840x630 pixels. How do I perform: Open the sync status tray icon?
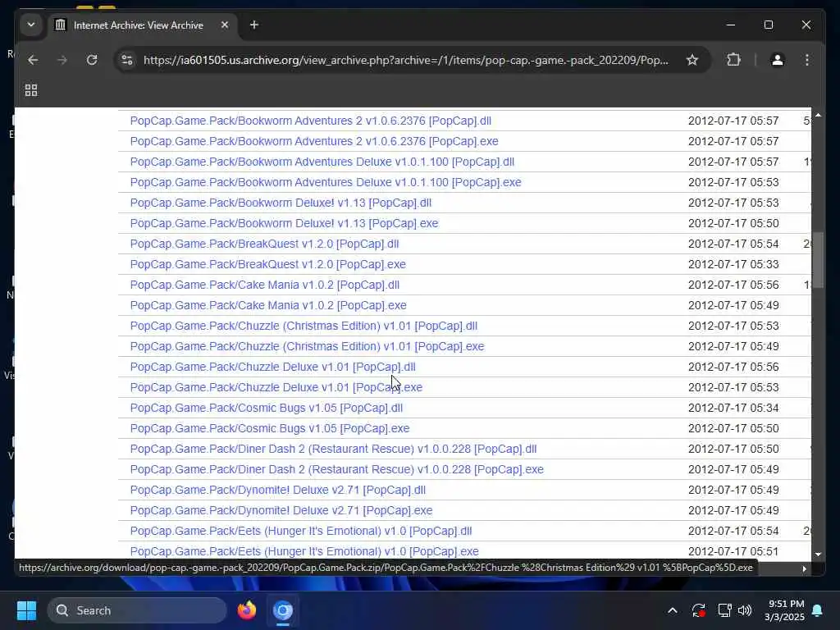point(699,610)
